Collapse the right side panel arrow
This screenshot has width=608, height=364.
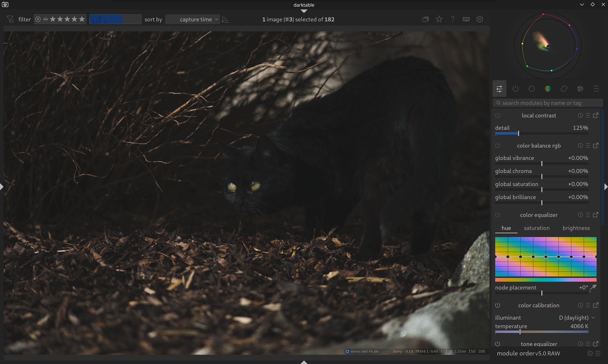[x=606, y=187]
